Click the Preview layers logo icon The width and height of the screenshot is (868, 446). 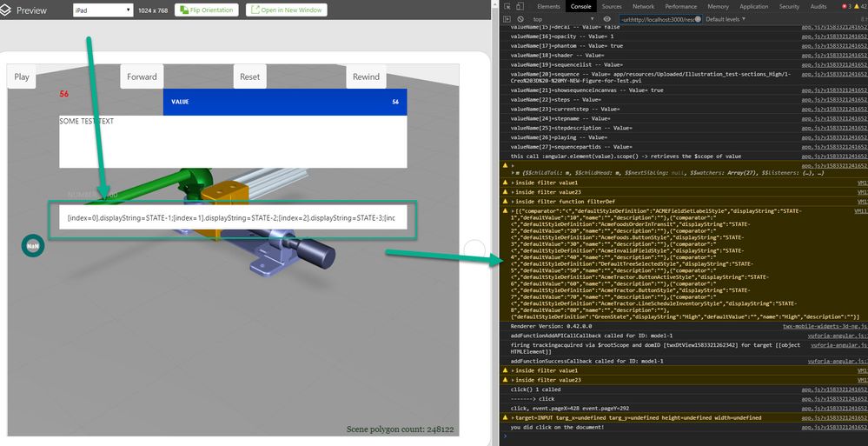tap(9, 10)
